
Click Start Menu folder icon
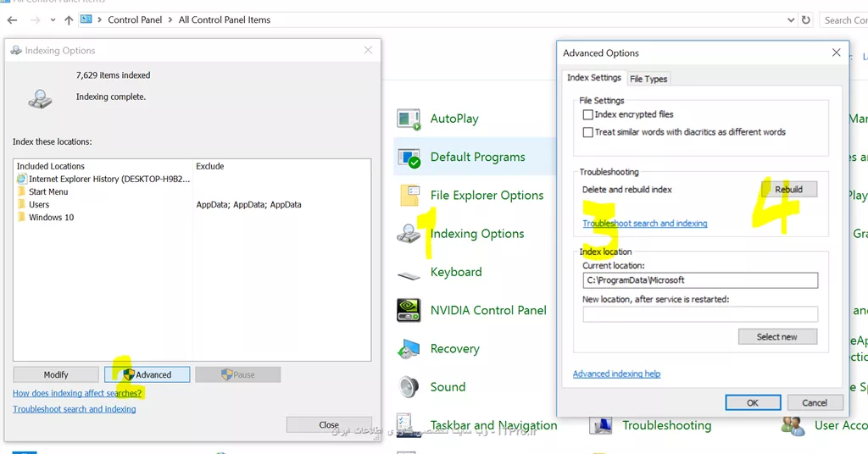pos(21,191)
